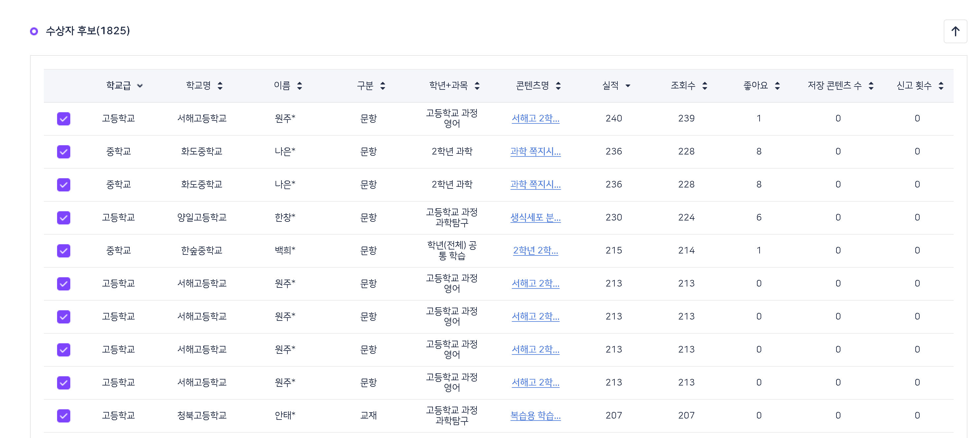The width and height of the screenshot is (980, 438).
Task: Sort by 구분 column sort icon
Action: click(x=383, y=86)
